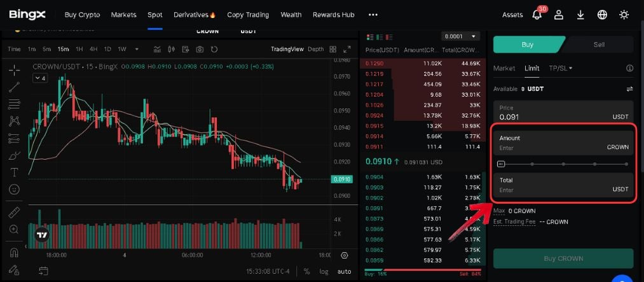The height and width of the screenshot is (282, 644).
Task: Select the Market order tab
Action: tap(504, 68)
